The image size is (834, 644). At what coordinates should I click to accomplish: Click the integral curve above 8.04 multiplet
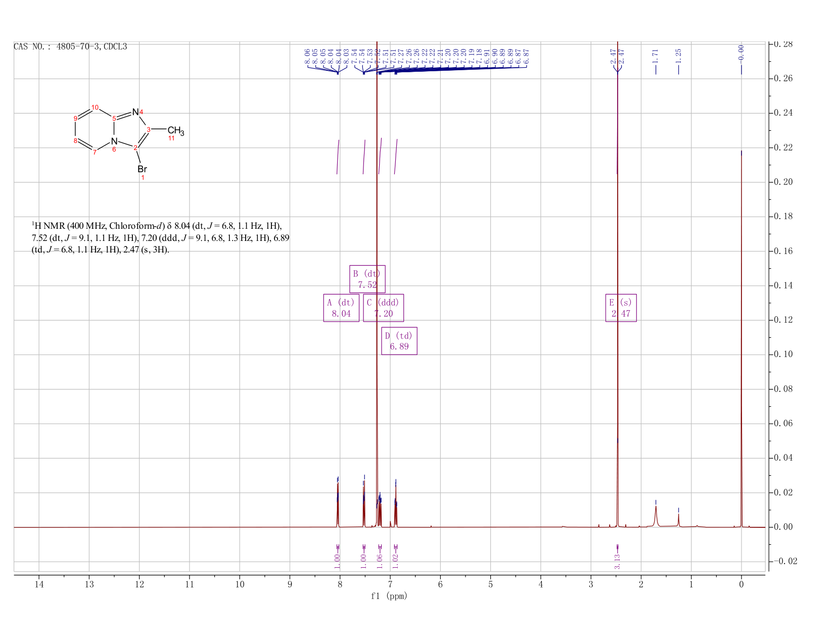click(x=338, y=157)
